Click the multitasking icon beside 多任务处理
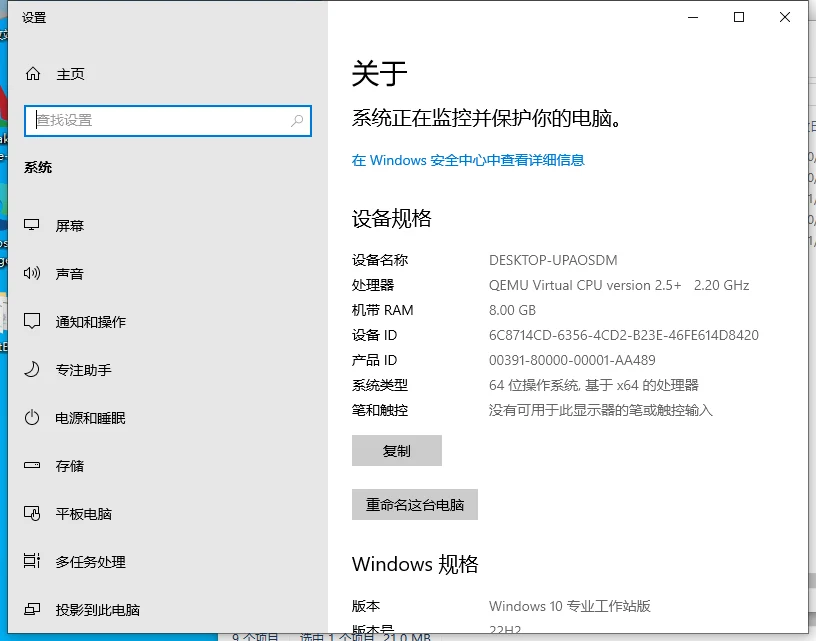This screenshot has height=641, width=816. point(32,561)
